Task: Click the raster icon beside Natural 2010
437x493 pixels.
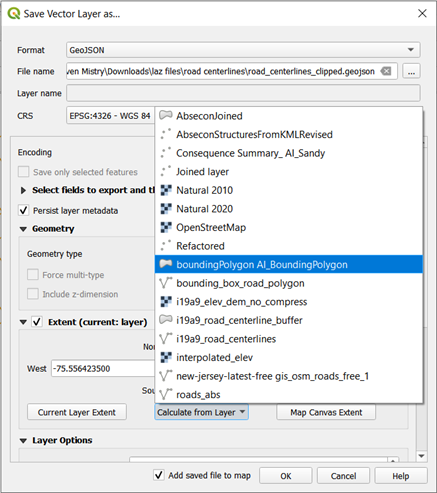Action: (x=166, y=190)
